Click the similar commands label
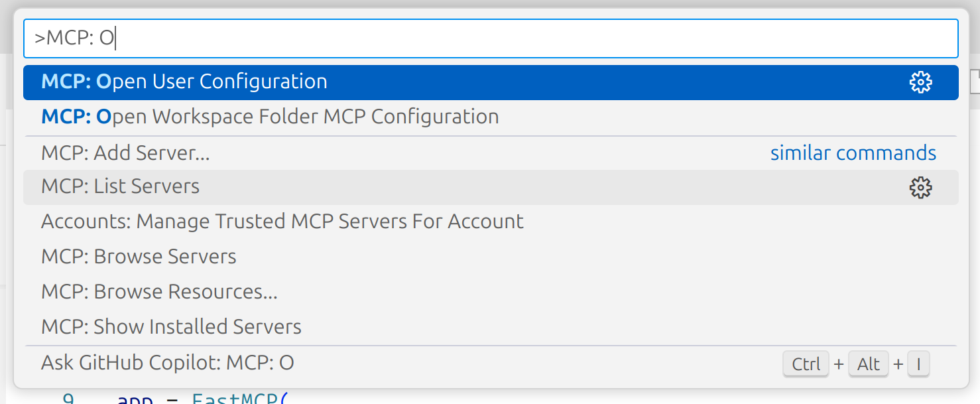Image resolution: width=980 pixels, height=404 pixels. pyautogui.click(x=853, y=153)
